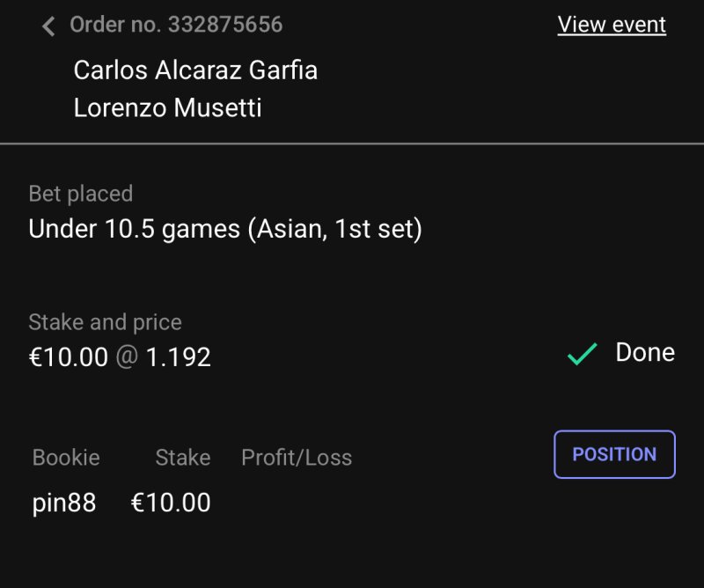Click the back chevron arrow
Image resolution: width=704 pixels, height=588 pixels.
(48, 26)
